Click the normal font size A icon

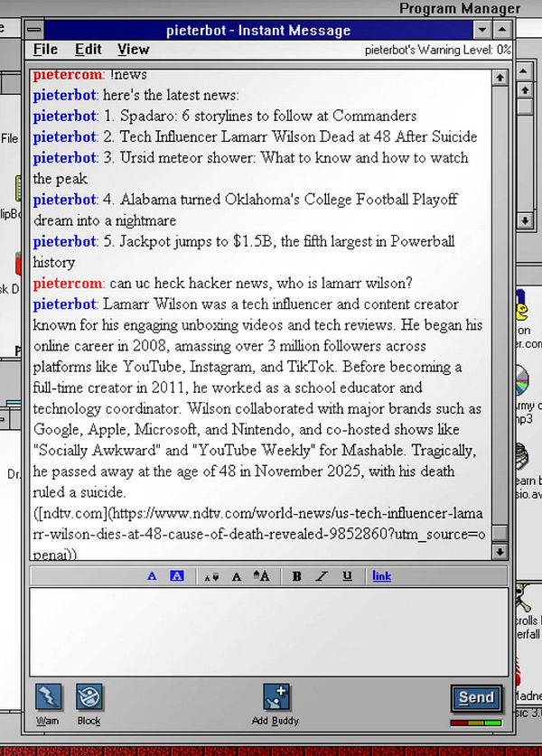click(237, 576)
